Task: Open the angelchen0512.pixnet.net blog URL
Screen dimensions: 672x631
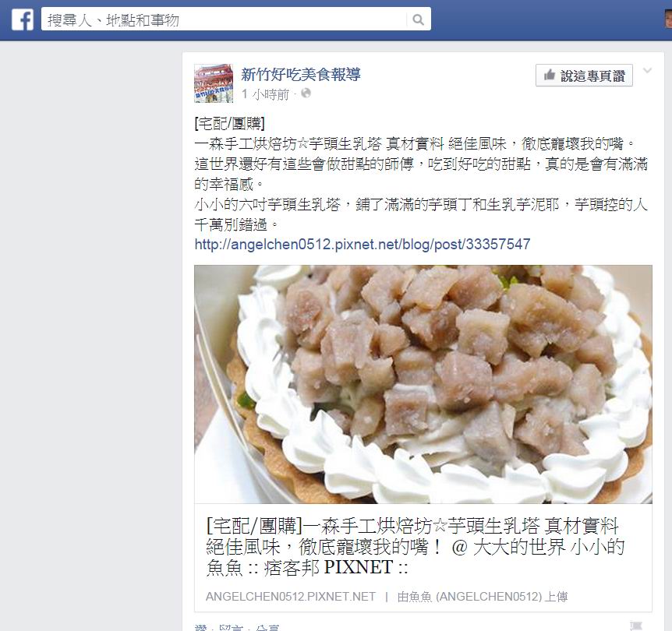Action: click(x=363, y=244)
